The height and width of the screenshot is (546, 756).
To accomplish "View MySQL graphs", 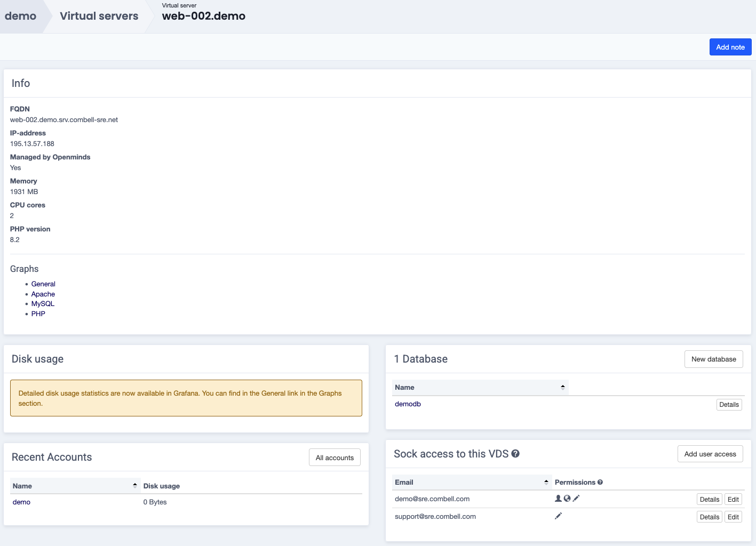I will tap(43, 304).
